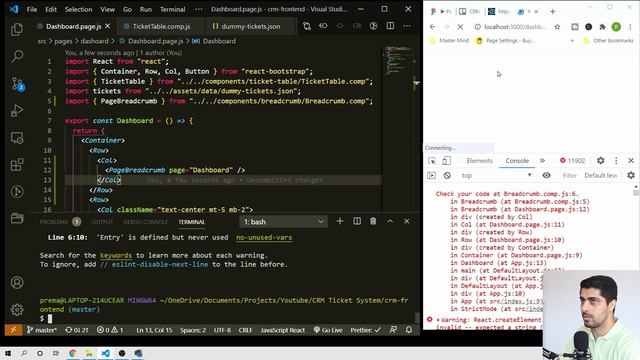Screen dimensions: 640x360
Task: Add a new terminal with the plus icon
Action: pos(340,221)
